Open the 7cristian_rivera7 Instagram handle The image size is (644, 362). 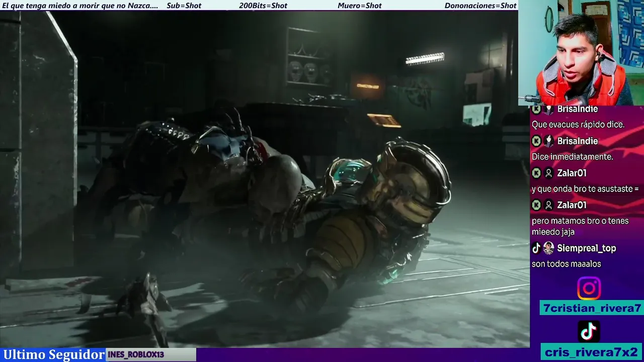pos(592,308)
